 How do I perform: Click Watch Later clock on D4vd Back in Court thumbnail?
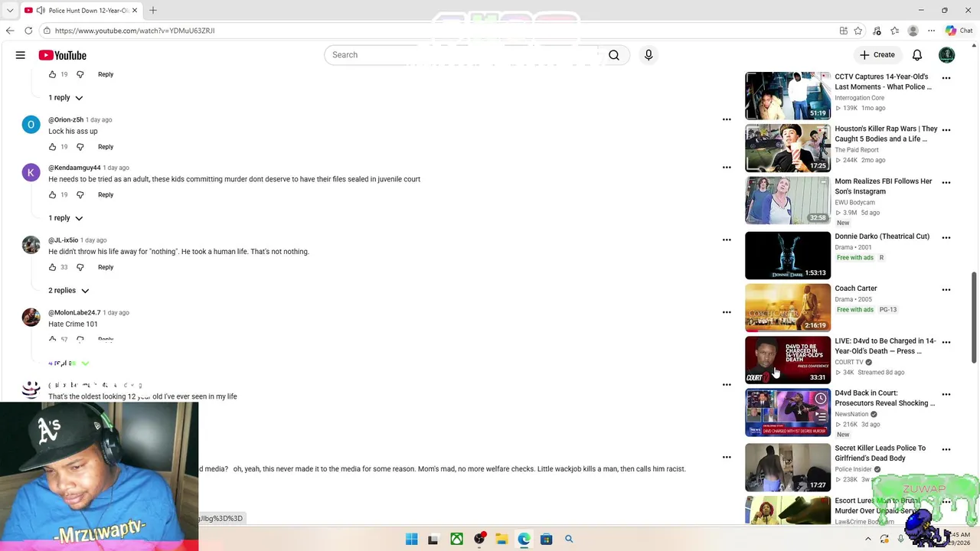point(821,399)
